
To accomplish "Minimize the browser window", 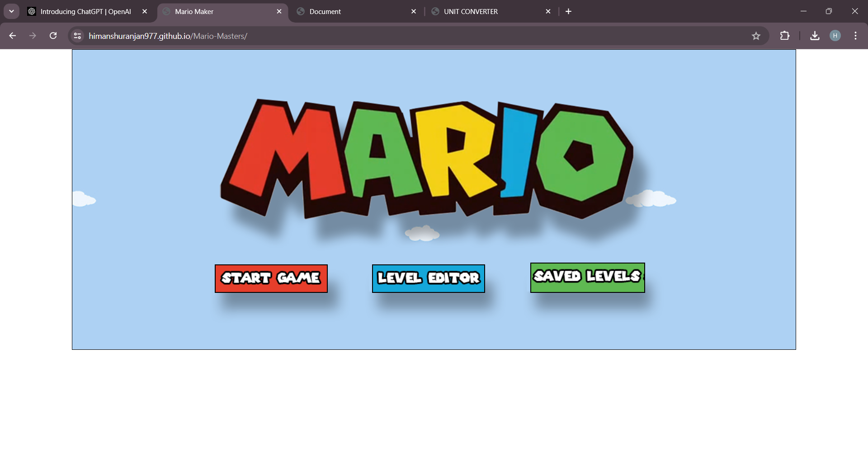I will 803,11.
